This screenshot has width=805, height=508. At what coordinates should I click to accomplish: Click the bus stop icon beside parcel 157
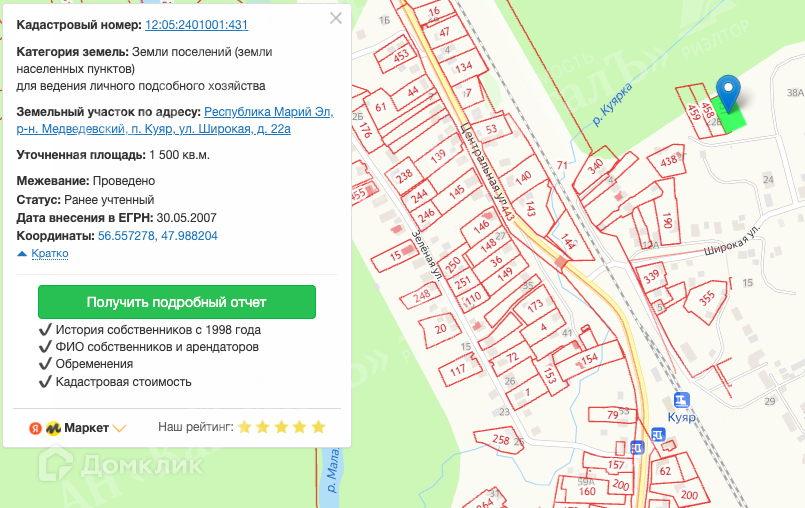(x=637, y=447)
